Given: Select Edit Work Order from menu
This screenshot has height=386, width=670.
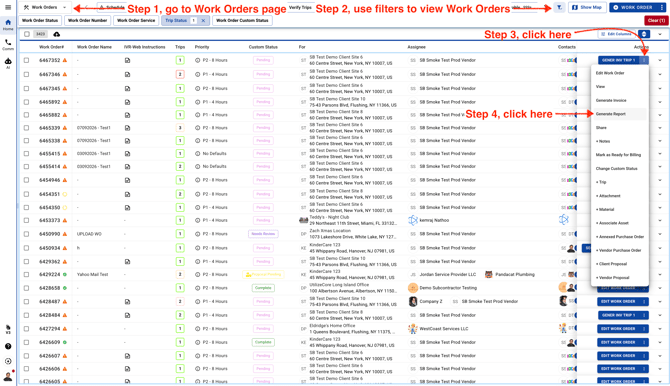Looking at the screenshot, I should (610, 73).
